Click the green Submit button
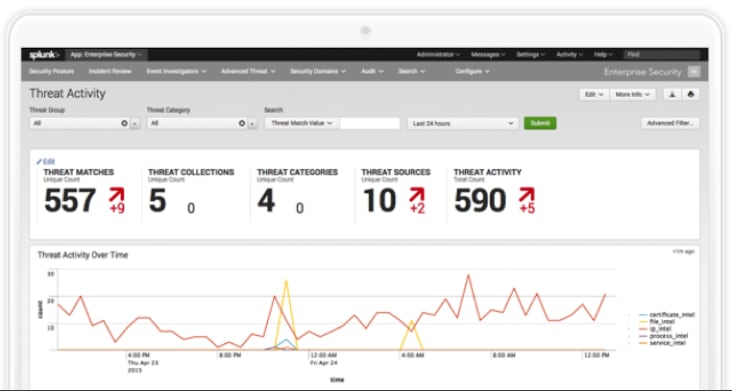 (x=540, y=123)
